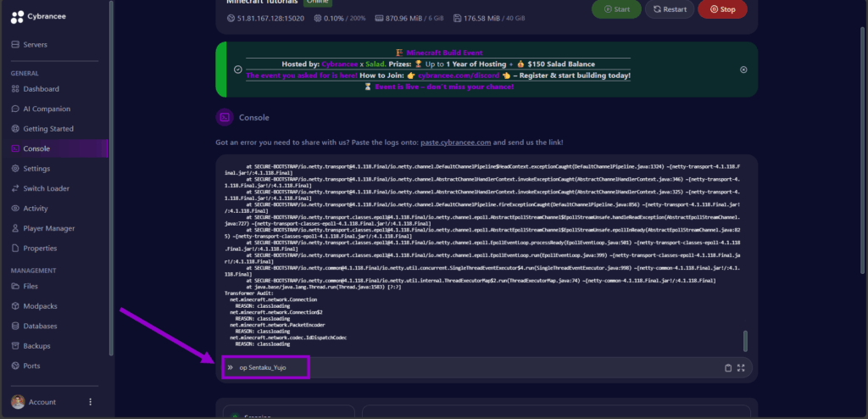The image size is (868, 419).
Task: Go to the Dashboard
Action: pyautogui.click(x=41, y=89)
